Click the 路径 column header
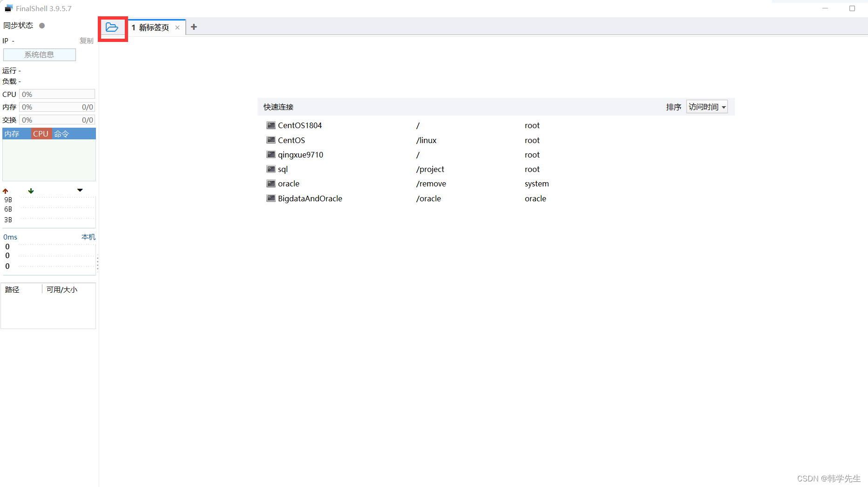Screen dimensions: 868x487 pyautogui.click(x=12, y=289)
